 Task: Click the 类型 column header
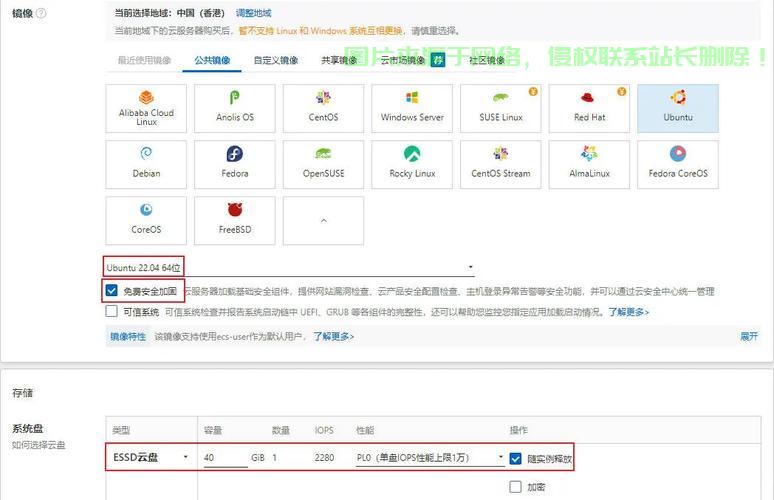click(121, 430)
